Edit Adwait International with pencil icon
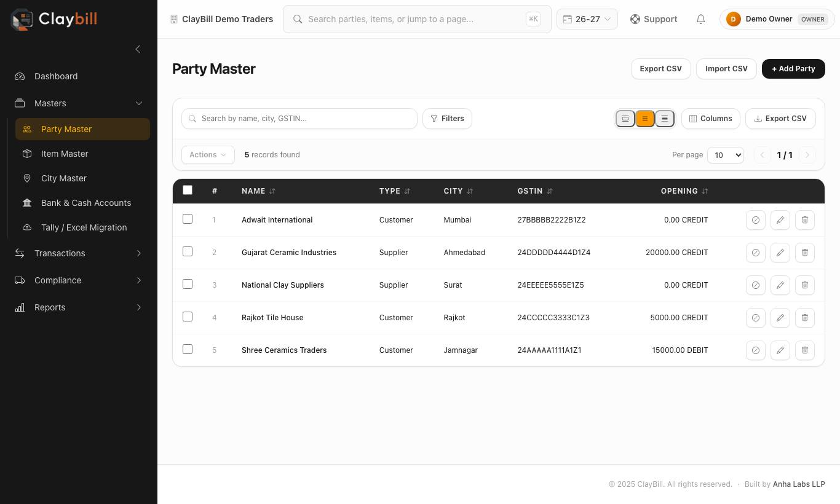Screen dimensions: 840x504 point(780,220)
